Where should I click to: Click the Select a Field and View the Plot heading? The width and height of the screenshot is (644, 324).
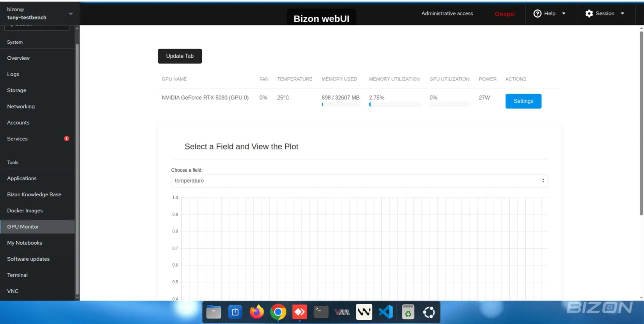(x=241, y=146)
